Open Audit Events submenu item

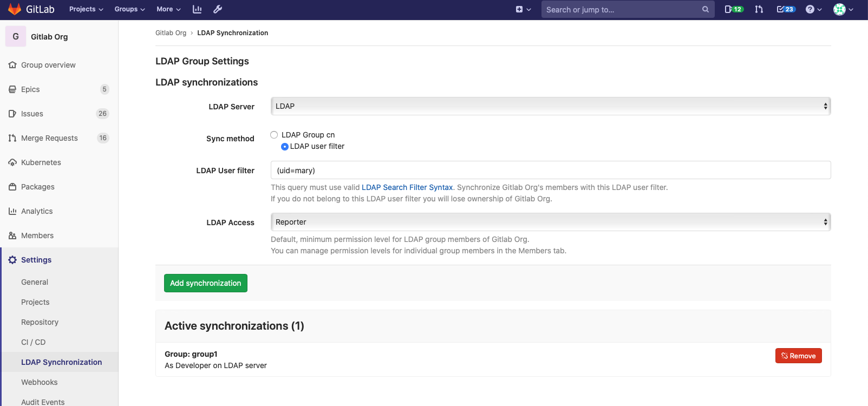pos(43,402)
